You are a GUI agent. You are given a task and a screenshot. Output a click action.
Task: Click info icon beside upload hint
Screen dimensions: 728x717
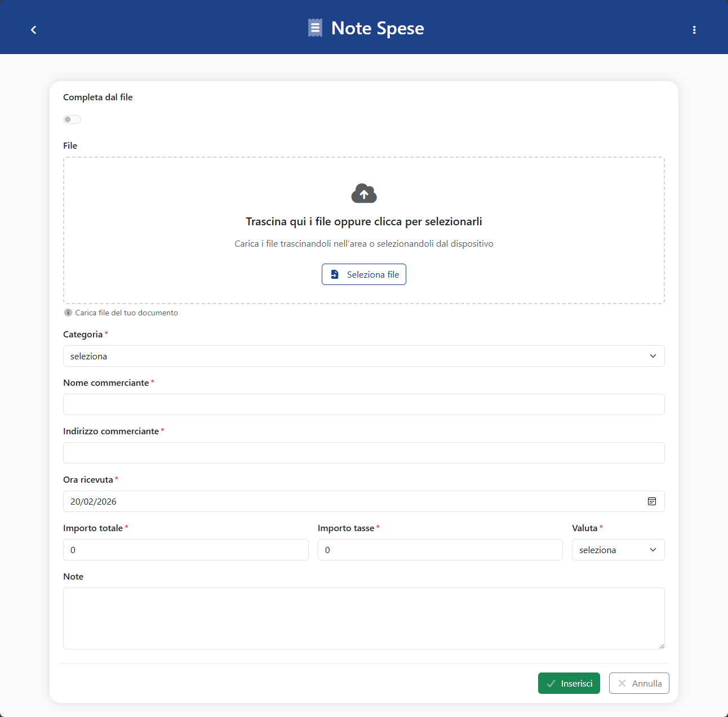pos(68,313)
